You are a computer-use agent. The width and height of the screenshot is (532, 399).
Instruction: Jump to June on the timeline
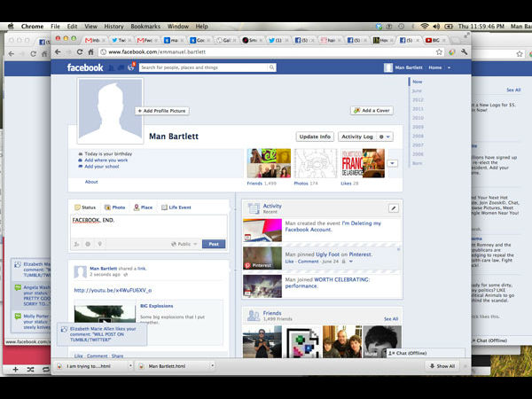point(417,91)
